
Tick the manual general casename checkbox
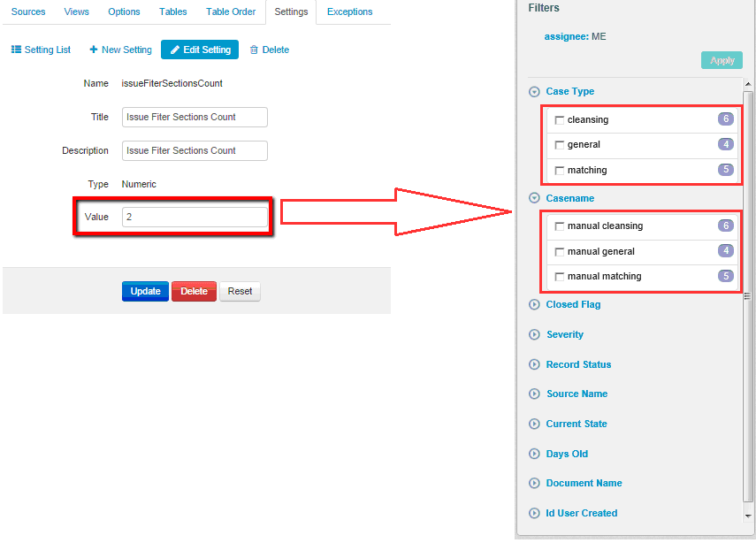click(559, 252)
